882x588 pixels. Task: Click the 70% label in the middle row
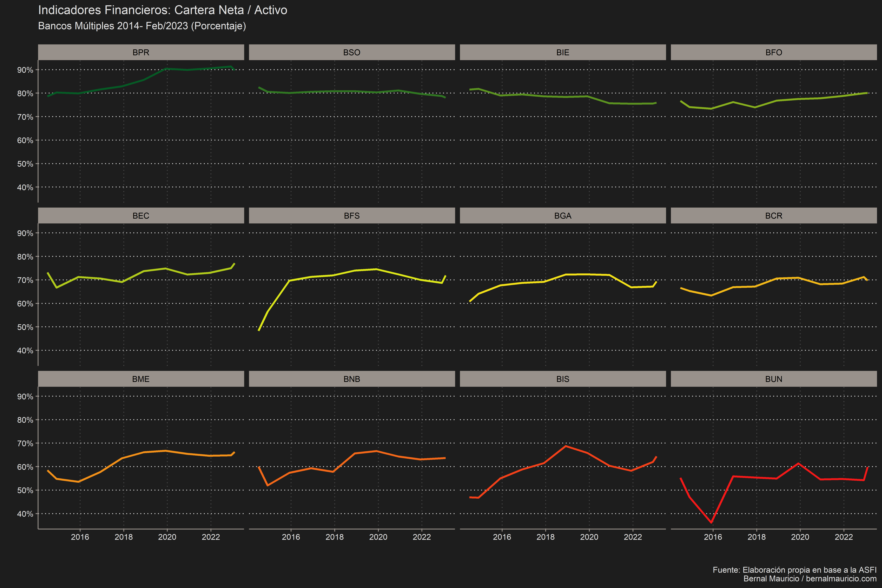25,280
